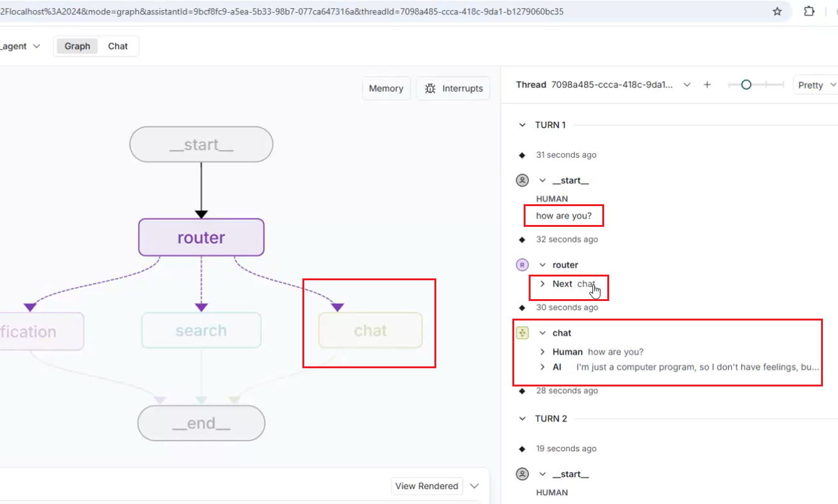This screenshot has height=504, width=838.
Task: Click checkpoint diamond at 19 seconds ago
Action: coord(522,449)
